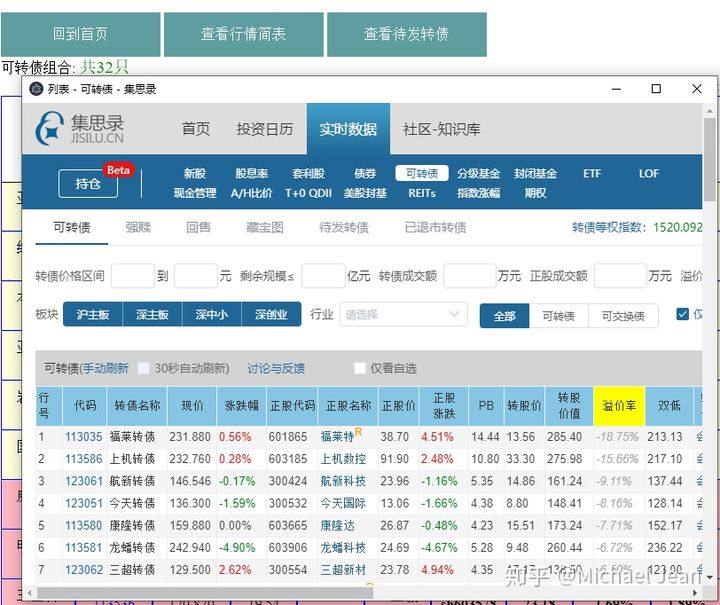Maximize the 集思录 window
The image size is (720, 605).
(x=656, y=89)
